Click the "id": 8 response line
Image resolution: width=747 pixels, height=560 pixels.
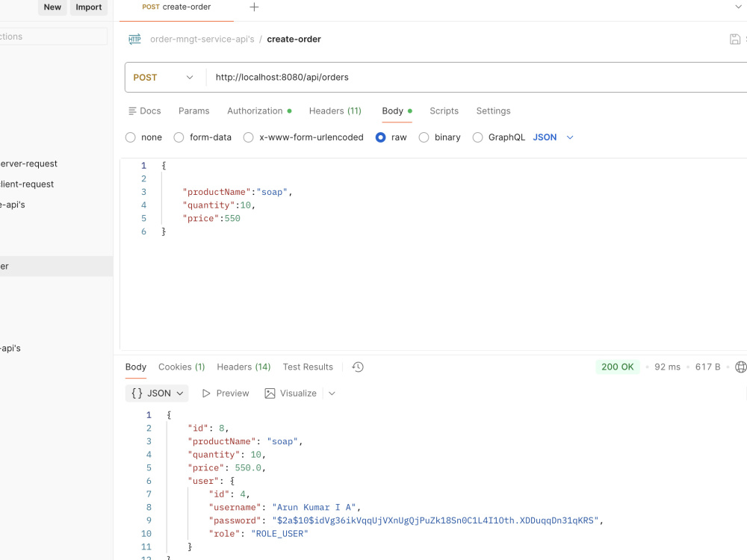[208, 429]
